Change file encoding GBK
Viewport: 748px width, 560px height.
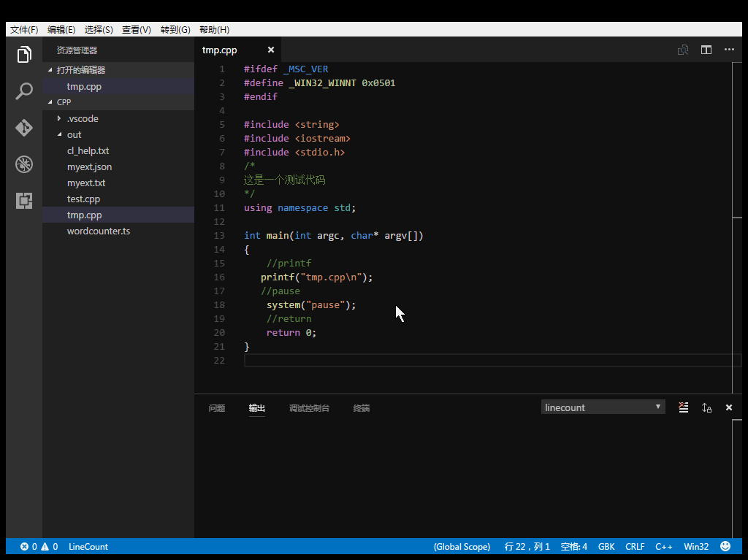(606, 547)
